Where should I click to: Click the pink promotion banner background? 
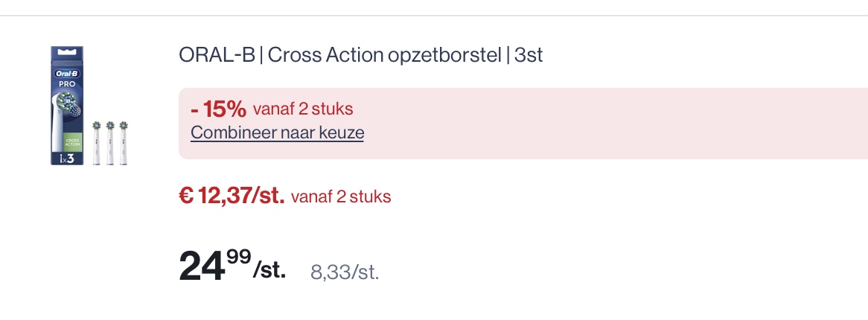(x=596, y=123)
